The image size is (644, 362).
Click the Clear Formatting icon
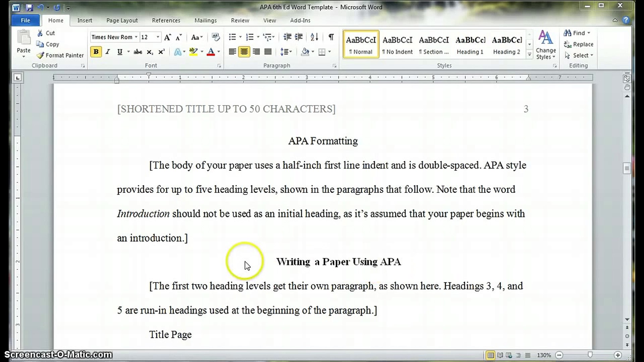(x=216, y=37)
